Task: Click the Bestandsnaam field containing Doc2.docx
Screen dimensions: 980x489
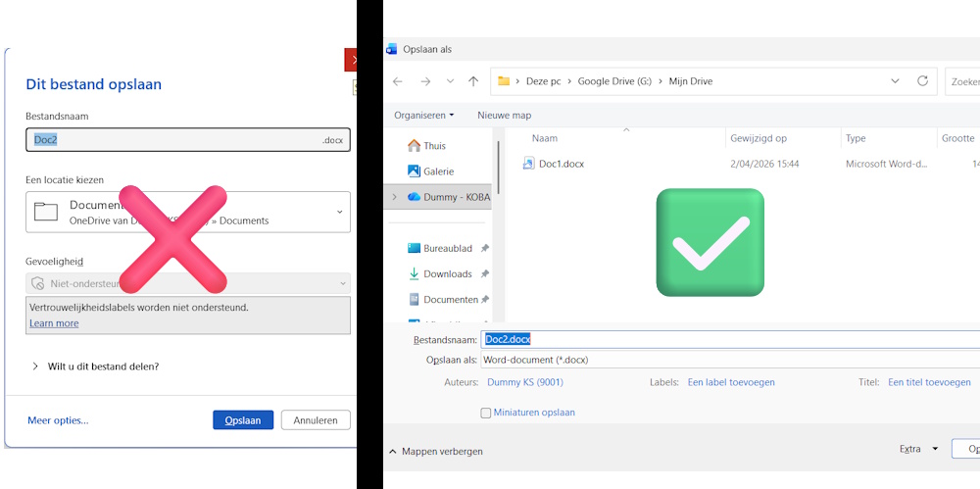Action: click(730, 339)
